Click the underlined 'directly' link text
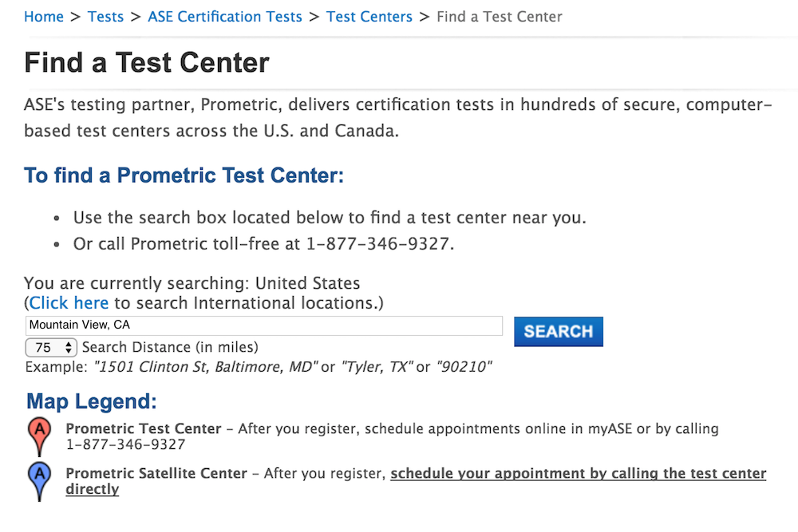The height and width of the screenshot is (532, 798). click(92, 489)
